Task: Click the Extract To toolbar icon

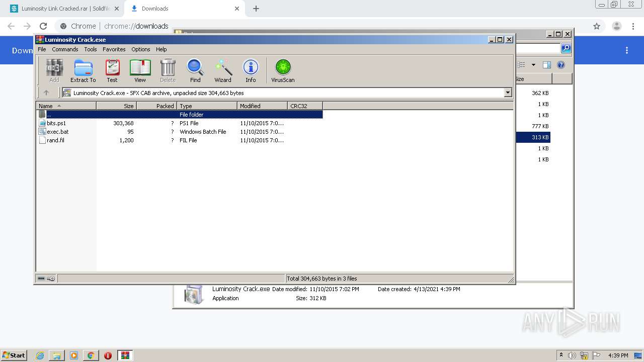Action: 83,70
